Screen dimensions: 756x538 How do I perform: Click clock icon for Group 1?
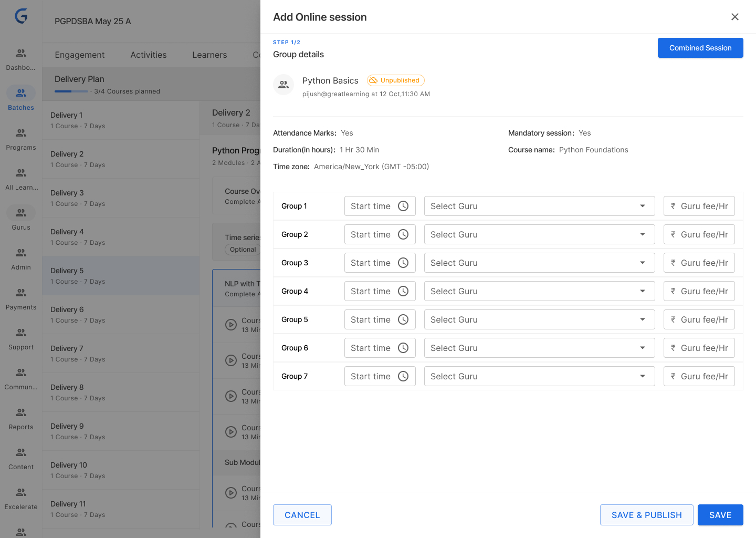(403, 206)
